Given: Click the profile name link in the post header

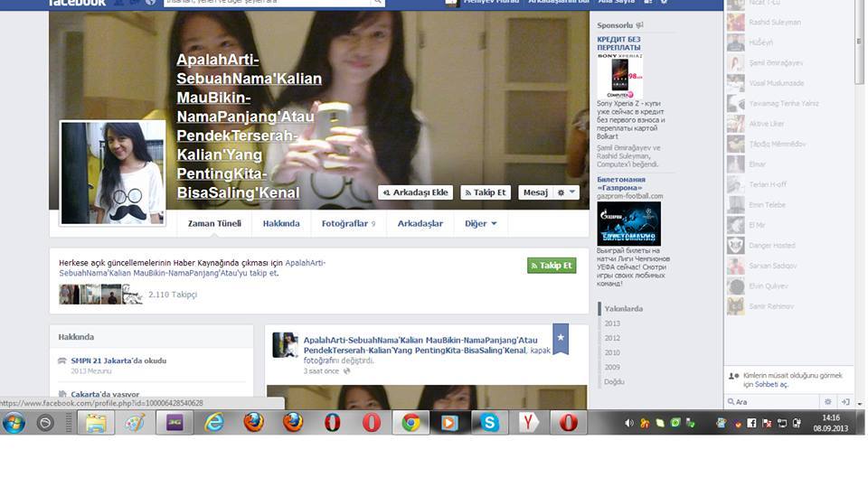Looking at the screenshot, I should 420,345.
